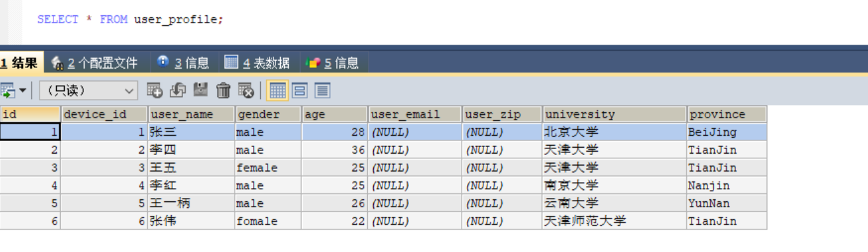This screenshot has height=252, width=868.
Task: Select the cell 张伟
Action: 192,221
